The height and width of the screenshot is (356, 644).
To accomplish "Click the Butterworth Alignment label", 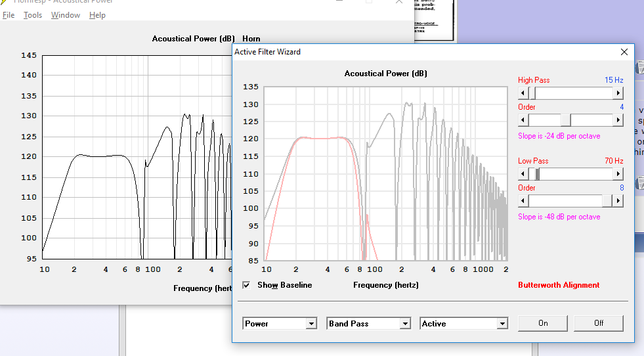I will coord(559,285).
